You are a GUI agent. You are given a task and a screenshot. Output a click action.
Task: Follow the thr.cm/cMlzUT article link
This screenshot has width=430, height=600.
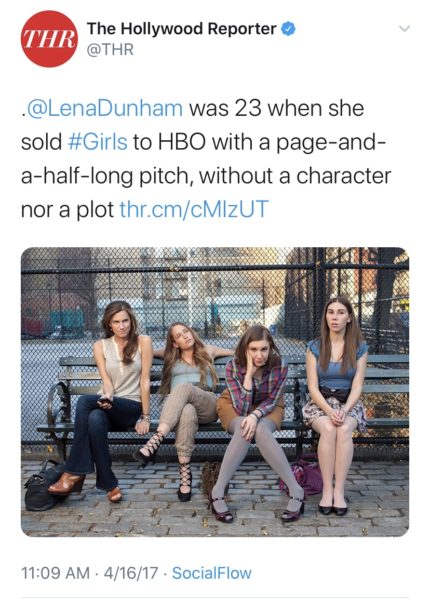point(194,209)
